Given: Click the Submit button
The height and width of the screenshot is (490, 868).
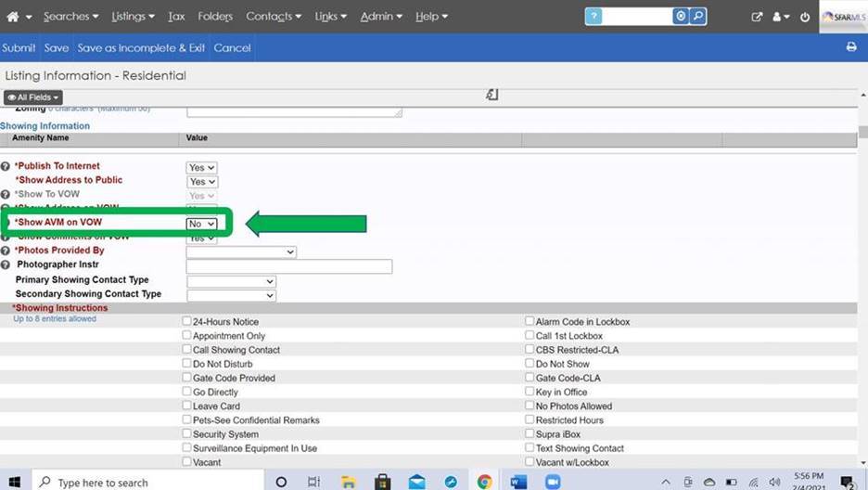Looking at the screenshot, I should [x=19, y=47].
